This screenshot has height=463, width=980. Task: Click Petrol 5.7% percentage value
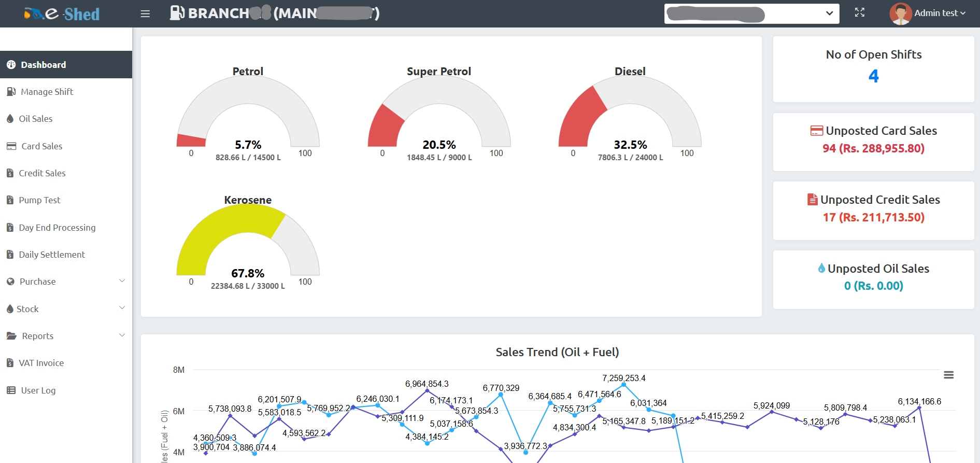(248, 145)
